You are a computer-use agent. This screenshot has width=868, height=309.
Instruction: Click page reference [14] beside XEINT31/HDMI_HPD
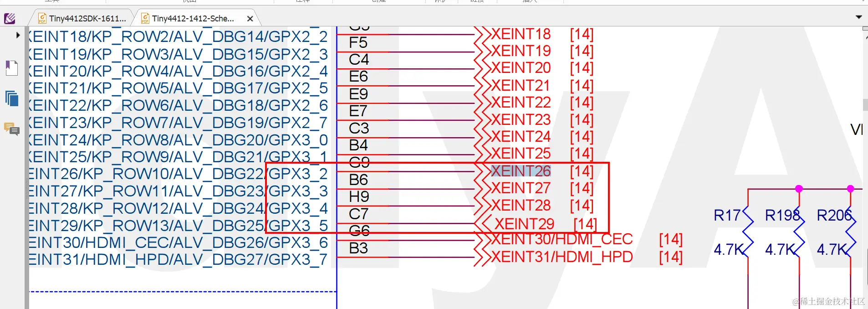point(671,257)
